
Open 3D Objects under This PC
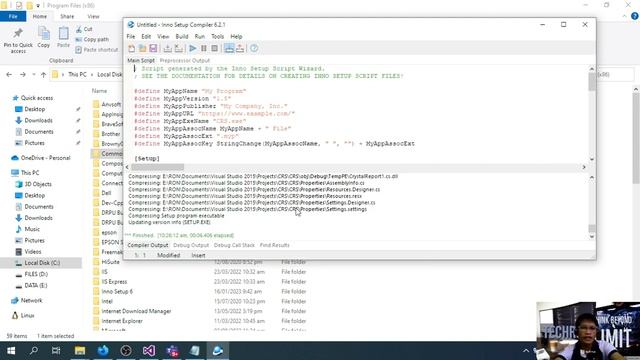[x=33, y=184]
